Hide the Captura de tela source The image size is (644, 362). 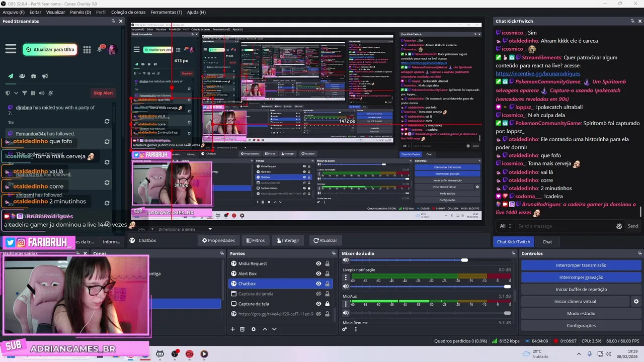click(x=318, y=304)
